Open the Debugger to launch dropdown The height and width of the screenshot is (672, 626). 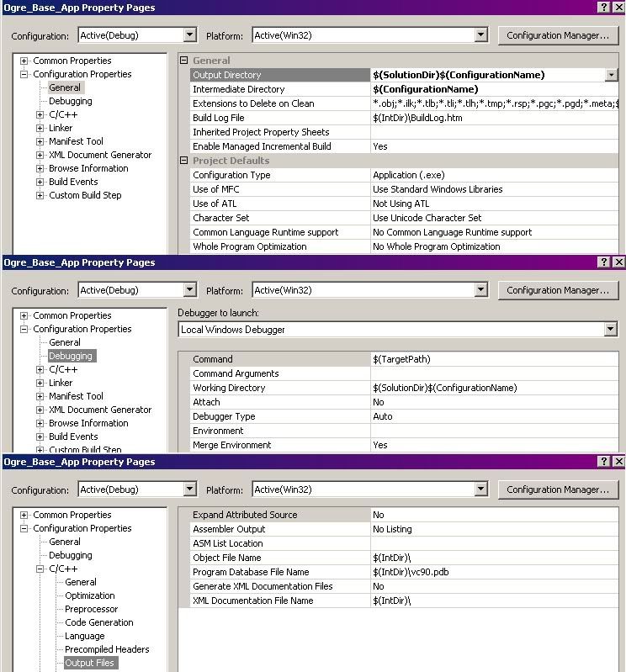(611, 330)
